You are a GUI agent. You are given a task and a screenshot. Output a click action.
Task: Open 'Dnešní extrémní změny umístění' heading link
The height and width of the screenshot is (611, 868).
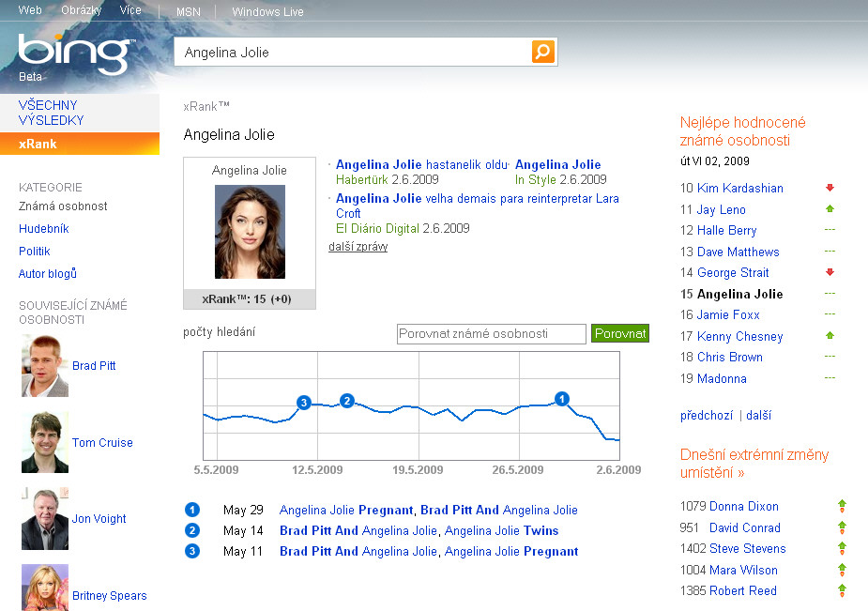tap(754, 464)
